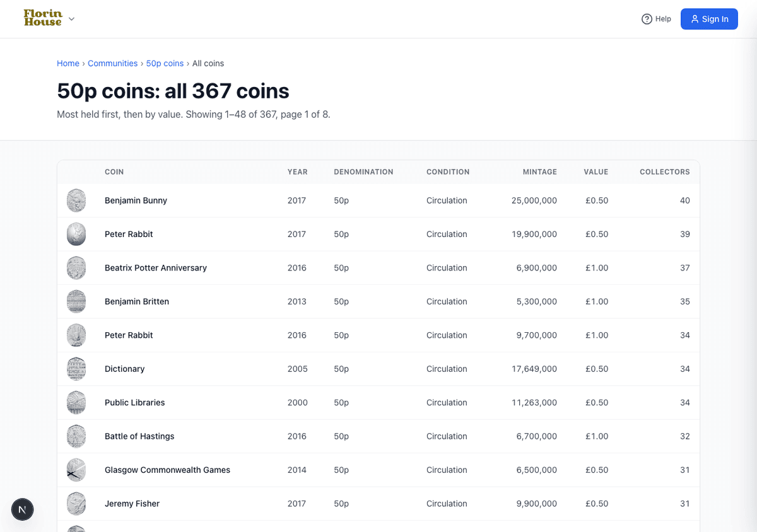
Task: Click 2016 Peter Rabbit coin thumbnail
Action: click(x=76, y=335)
